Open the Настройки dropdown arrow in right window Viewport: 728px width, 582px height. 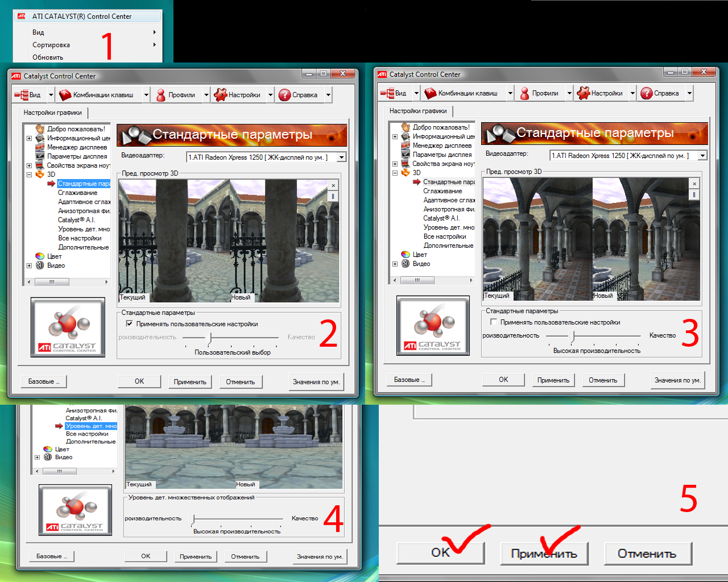[x=632, y=93]
